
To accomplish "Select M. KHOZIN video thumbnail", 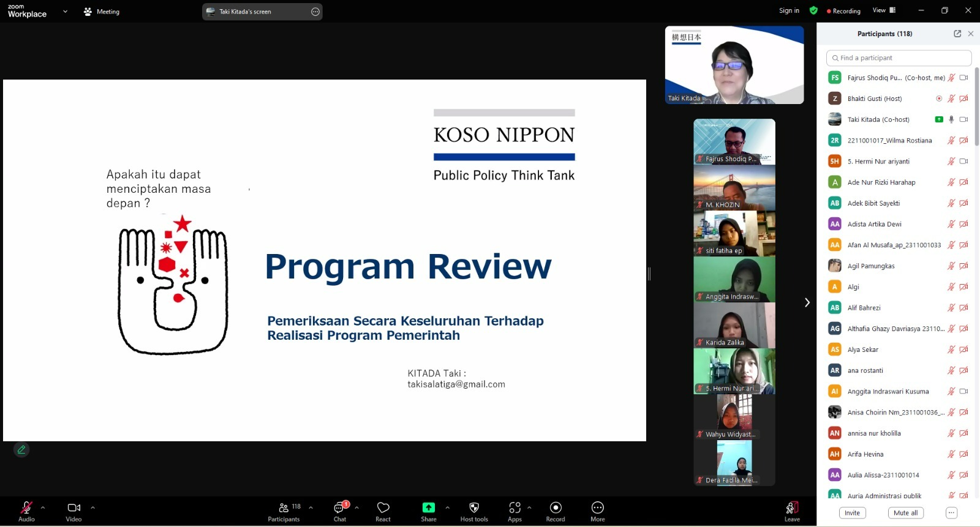I will [734, 188].
